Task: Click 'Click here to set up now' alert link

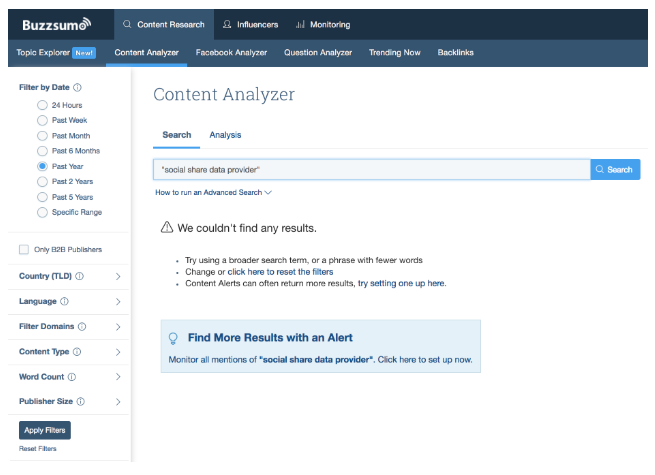Action: (x=425, y=360)
